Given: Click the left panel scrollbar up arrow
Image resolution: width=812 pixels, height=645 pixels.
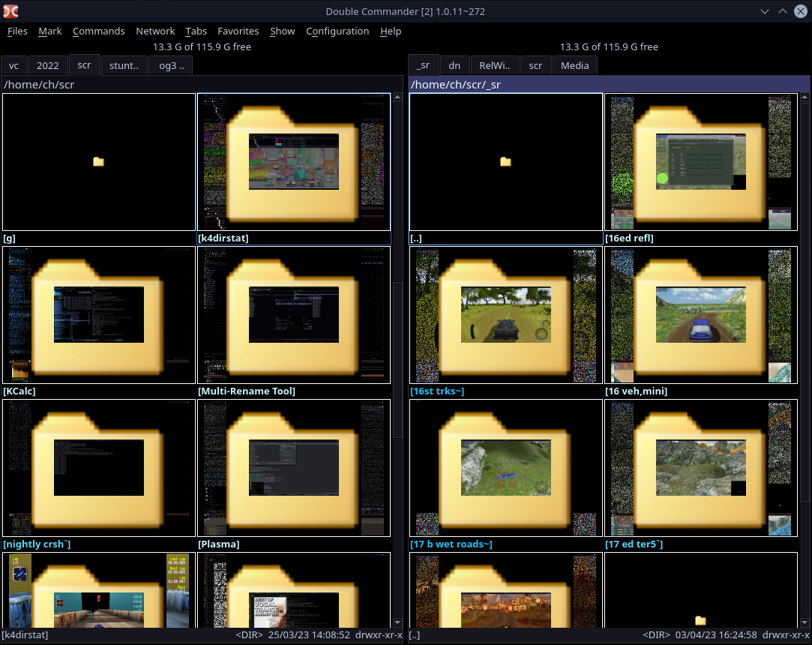Looking at the screenshot, I should tap(397, 96).
